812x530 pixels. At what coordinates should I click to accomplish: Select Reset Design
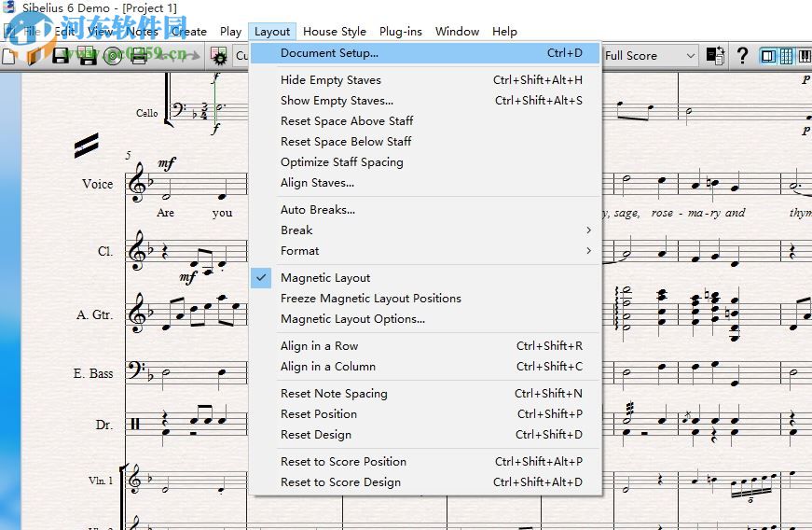point(424,435)
